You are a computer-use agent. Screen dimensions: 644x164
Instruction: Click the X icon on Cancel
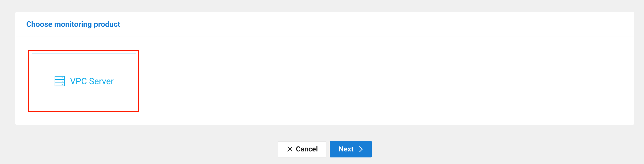click(290, 149)
